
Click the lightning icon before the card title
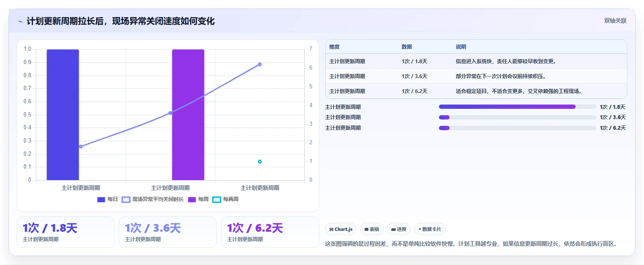(21, 21)
